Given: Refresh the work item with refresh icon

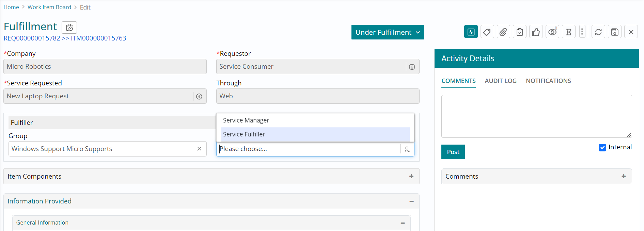Looking at the screenshot, I should click(x=598, y=32).
